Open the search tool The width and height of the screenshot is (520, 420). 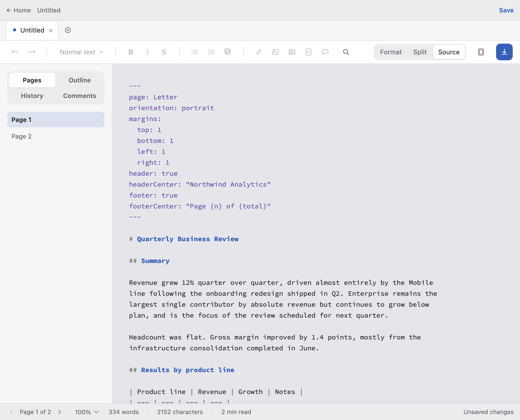pyautogui.click(x=346, y=52)
